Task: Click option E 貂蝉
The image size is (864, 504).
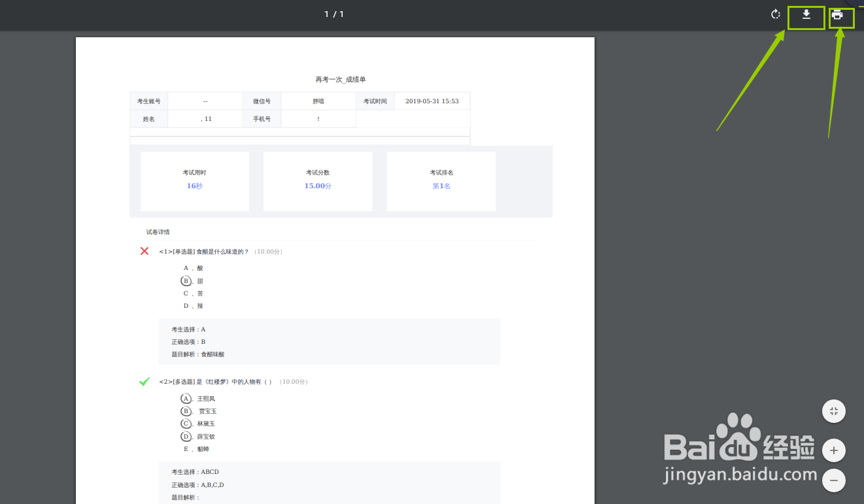Action: coord(196,449)
